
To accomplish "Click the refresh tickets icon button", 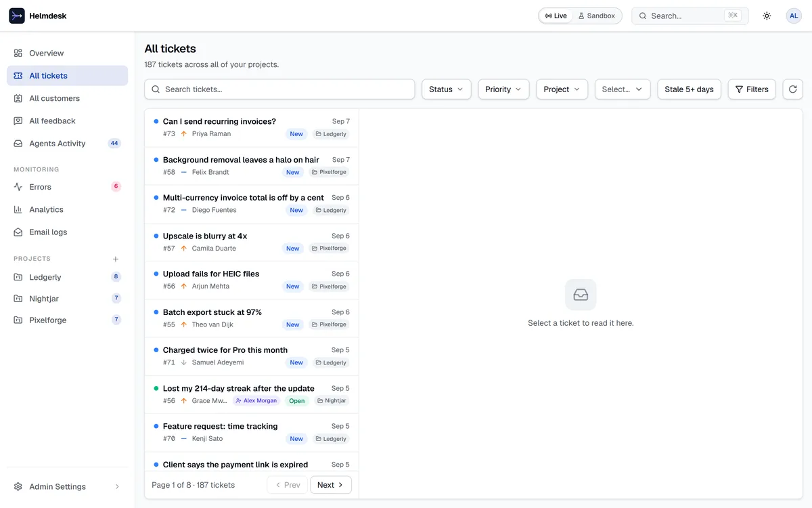I will 793,89.
